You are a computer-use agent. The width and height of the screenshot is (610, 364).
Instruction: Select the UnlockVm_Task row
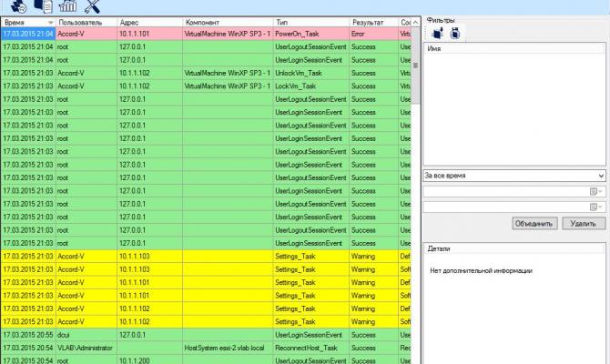pyautogui.click(x=206, y=73)
